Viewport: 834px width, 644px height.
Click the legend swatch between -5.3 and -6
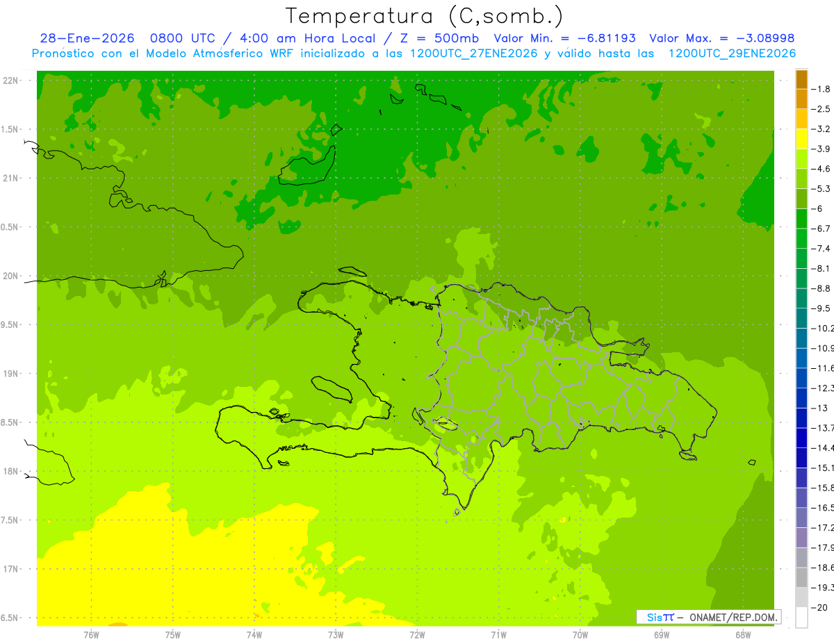[801, 199]
